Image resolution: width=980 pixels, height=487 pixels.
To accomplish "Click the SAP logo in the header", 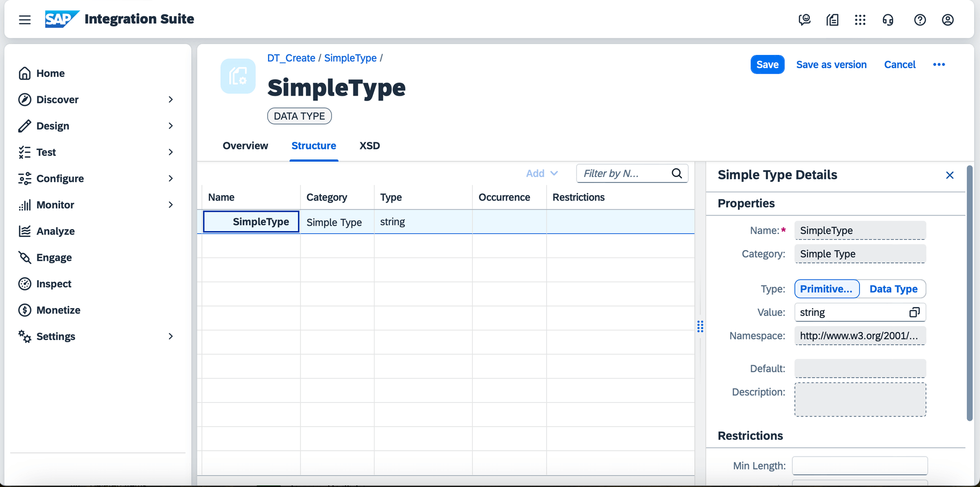I will [x=61, y=19].
